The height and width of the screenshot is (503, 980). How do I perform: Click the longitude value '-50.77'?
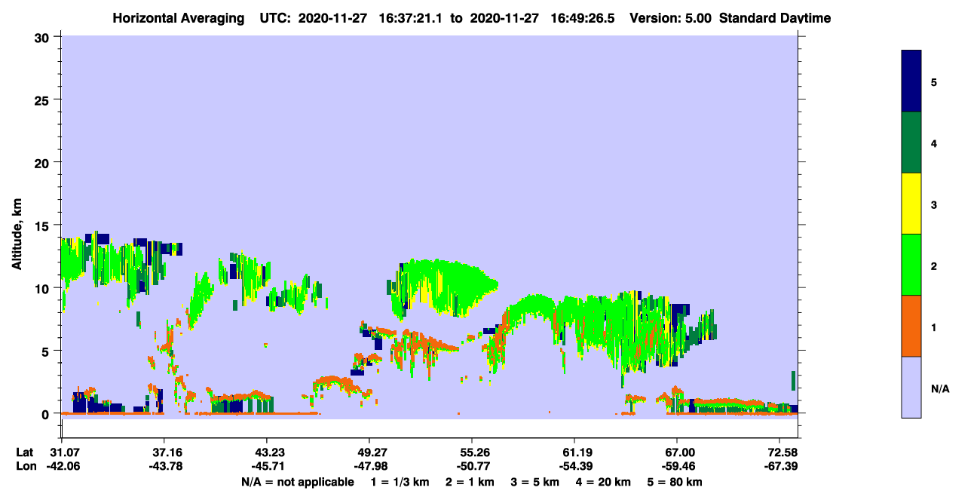(x=472, y=467)
